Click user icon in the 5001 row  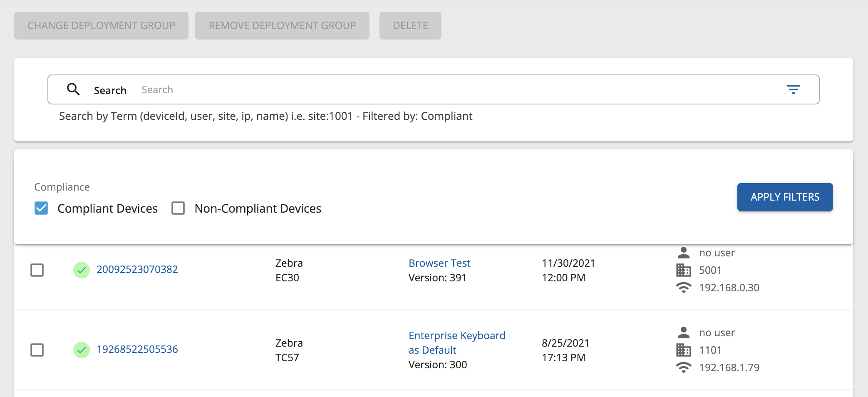(x=683, y=253)
